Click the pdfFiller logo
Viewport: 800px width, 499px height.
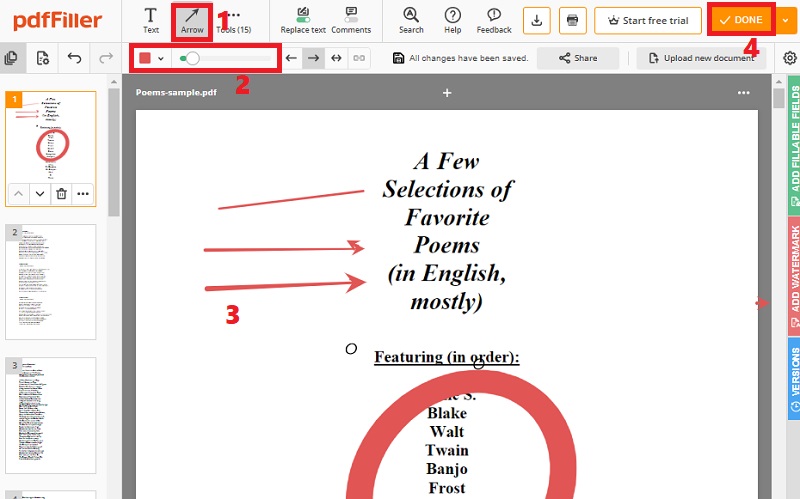coord(58,21)
